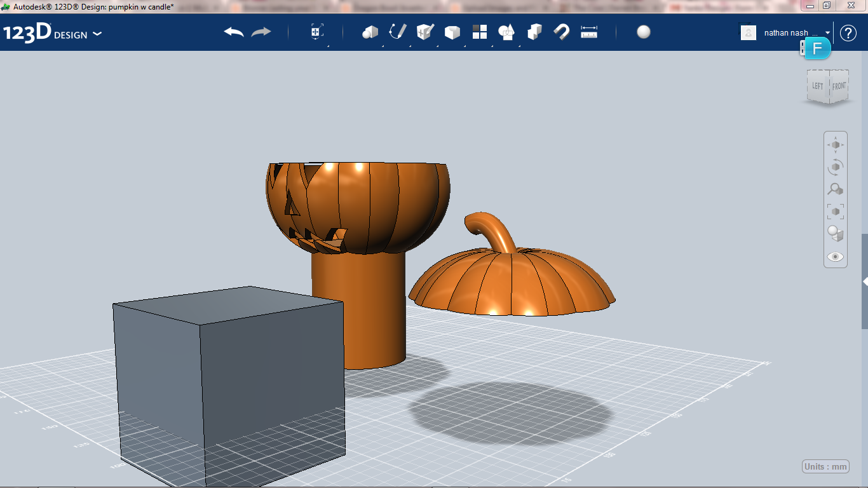Expand the nathan nash account dropdown
This screenshot has height=488, width=868.
(828, 32)
